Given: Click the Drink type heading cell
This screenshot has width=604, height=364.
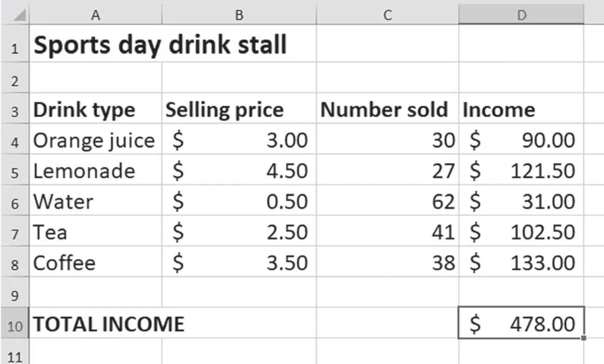Looking at the screenshot, I should pyautogui.click(x=96, y=110).
